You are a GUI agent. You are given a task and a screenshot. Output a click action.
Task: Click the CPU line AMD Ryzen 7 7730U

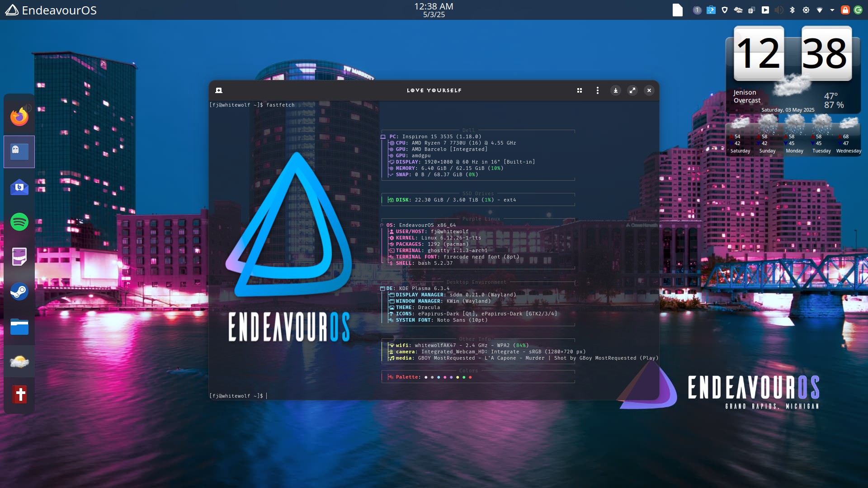coord(453,143)
